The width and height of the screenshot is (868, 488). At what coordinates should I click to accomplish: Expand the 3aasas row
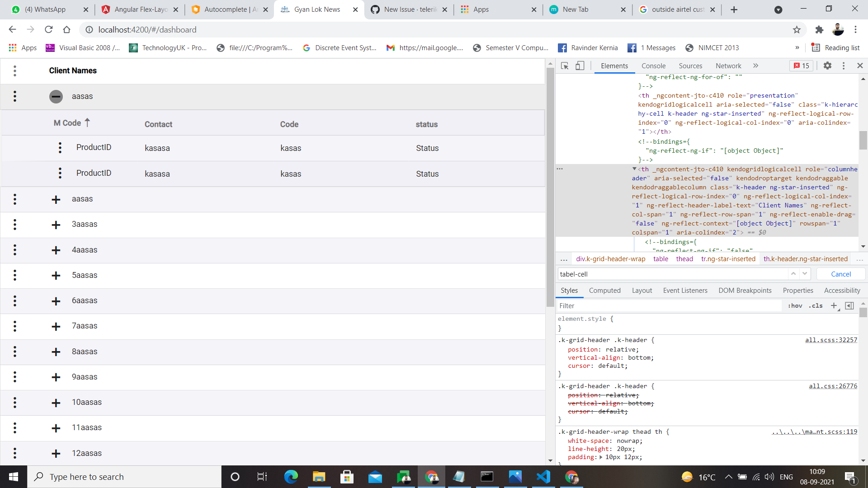click(56, 225)
